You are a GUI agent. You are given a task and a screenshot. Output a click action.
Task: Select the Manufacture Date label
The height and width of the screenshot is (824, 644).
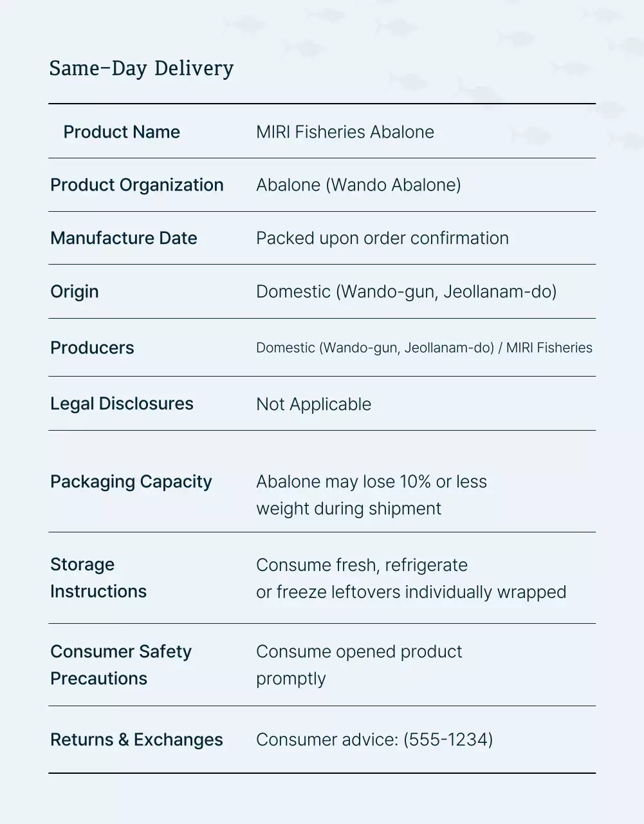(124, 238)
